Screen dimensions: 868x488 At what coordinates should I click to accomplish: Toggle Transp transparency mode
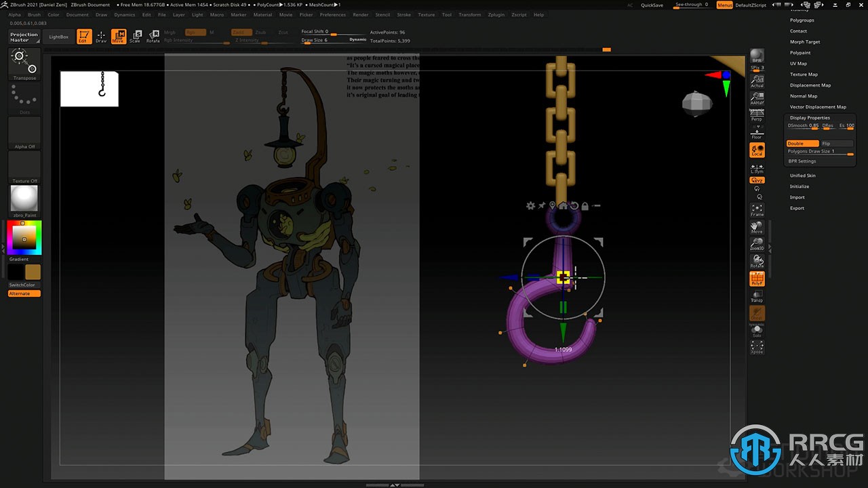click(x=757, y=296)
